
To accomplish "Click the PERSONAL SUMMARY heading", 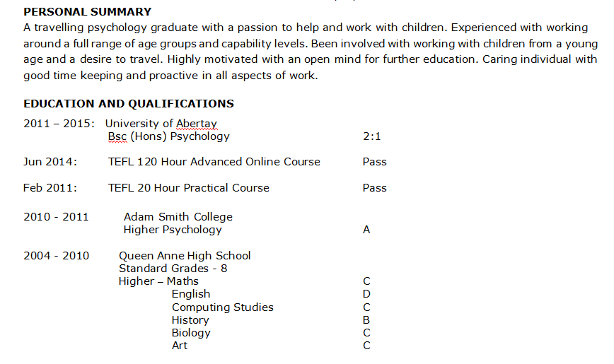I will pos(87,12).
